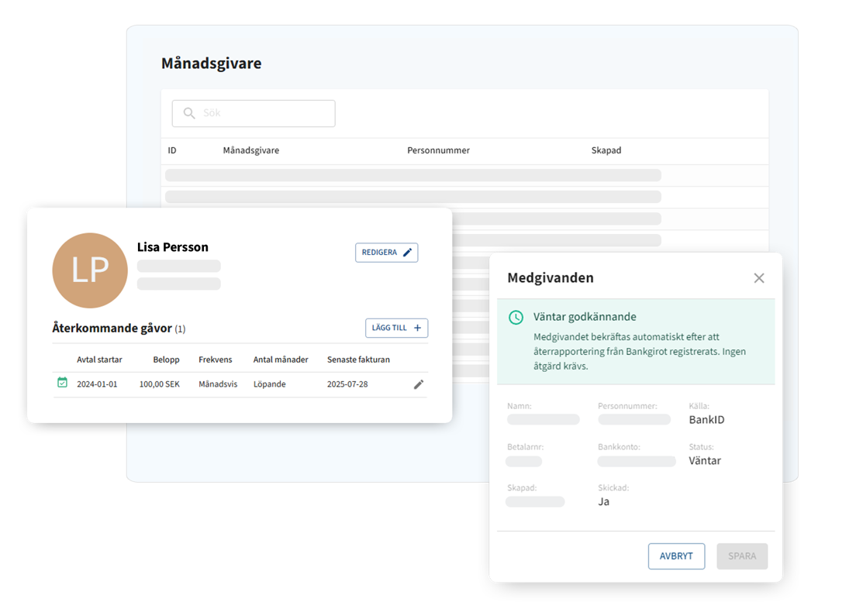Image resolution: width=856 pixels, height=616 pixels.
Task: Sort the list by the Skapad column header
Action: 606,150
